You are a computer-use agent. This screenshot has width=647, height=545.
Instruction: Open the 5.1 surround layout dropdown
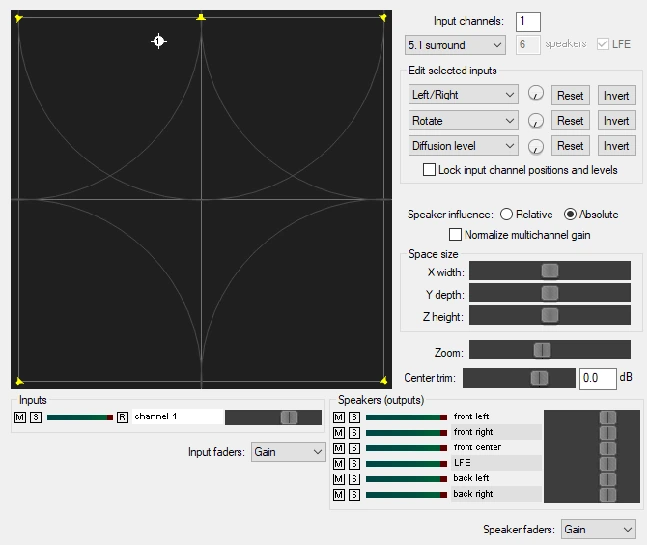455,45
